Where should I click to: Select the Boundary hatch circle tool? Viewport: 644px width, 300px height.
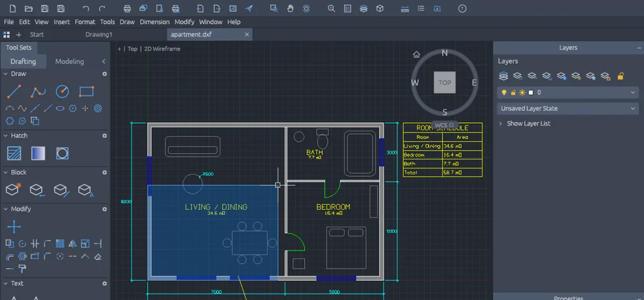pyautogui.click(x=62, y=153)
